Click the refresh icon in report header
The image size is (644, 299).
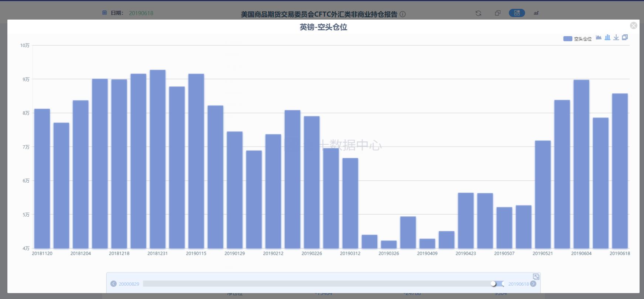[x=478, y=13]
